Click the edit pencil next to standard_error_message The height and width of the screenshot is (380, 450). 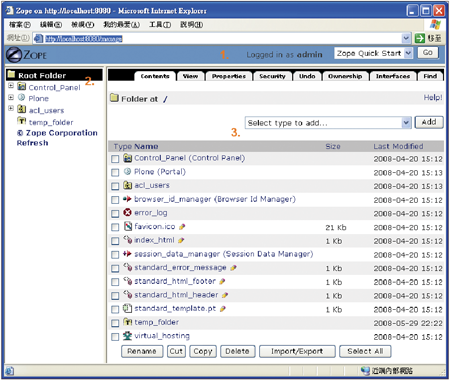233,268
